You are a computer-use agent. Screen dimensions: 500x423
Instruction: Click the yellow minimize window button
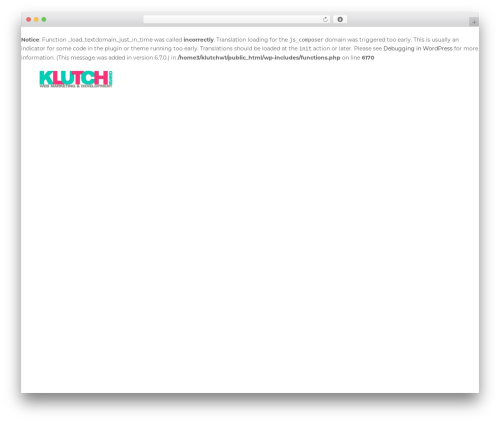(x=36, y=20)
